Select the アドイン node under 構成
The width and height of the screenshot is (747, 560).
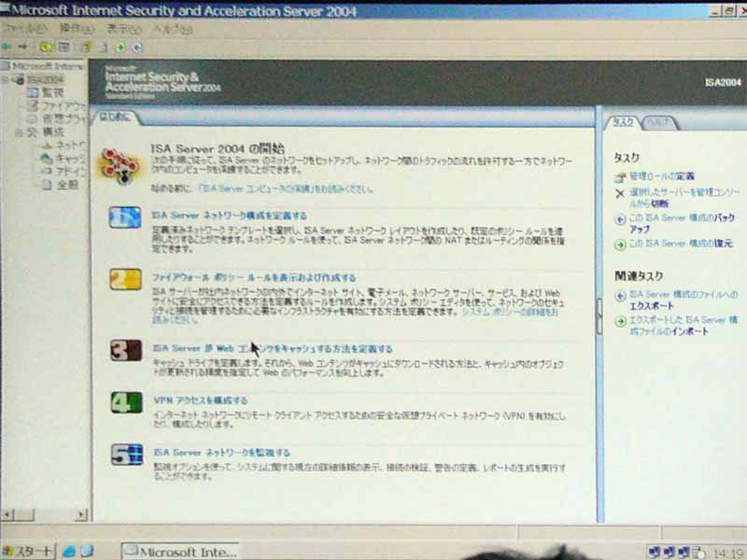(63, 172)
